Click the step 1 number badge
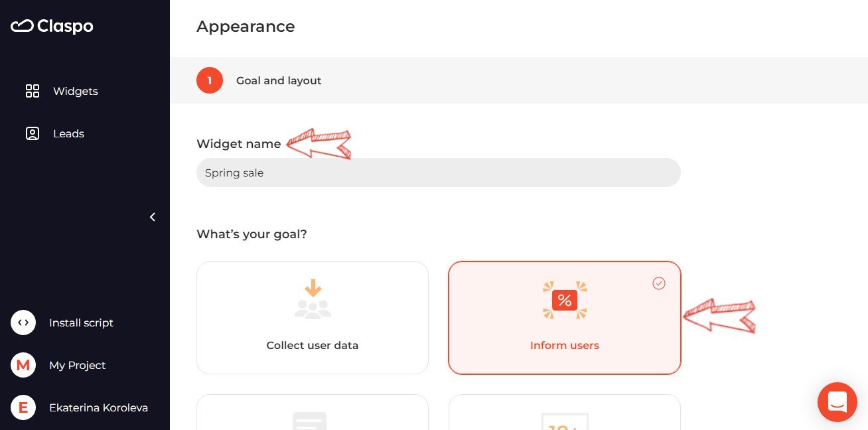The height and width of the screenshot is (430, 868). click(x=210, y=80)
